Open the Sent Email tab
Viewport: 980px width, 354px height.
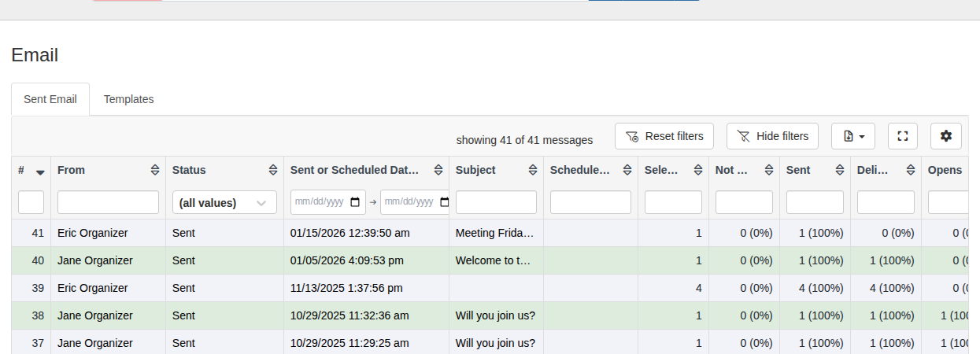point(50,99)
